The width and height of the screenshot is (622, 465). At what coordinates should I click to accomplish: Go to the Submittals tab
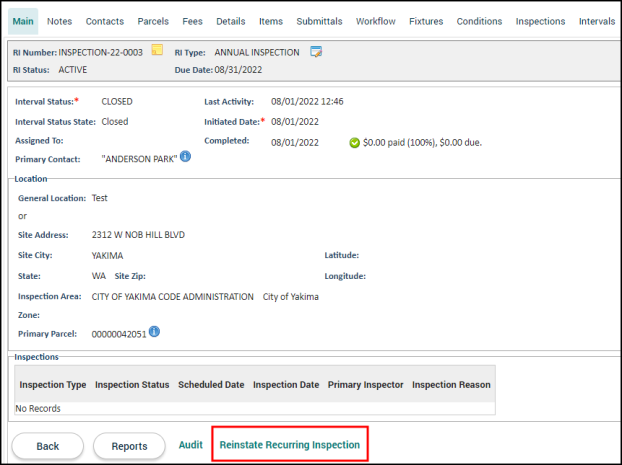[x=319, y=21]
